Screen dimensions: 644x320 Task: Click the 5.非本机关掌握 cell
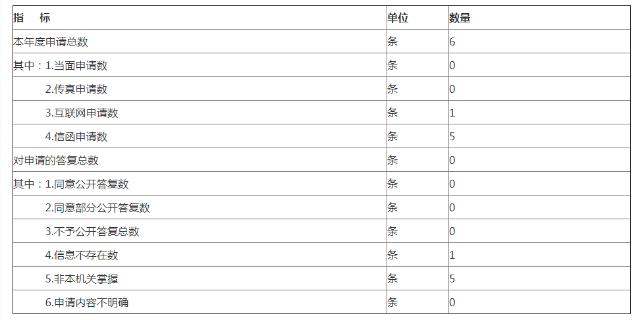click(x=82, y=279)
